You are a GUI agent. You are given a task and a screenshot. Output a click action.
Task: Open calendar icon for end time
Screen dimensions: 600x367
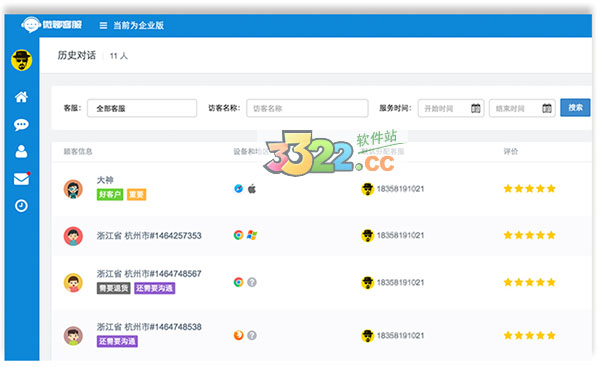[547, 108]
